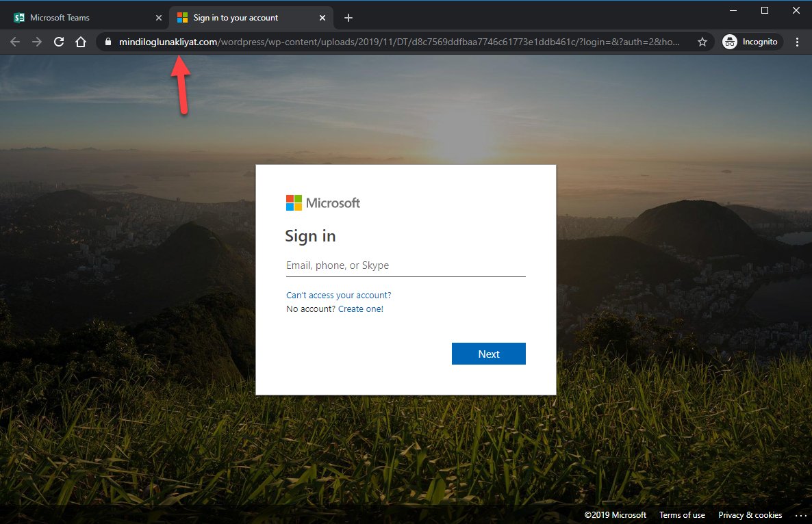Close the Sign in to your account tab

pos(322,18)
